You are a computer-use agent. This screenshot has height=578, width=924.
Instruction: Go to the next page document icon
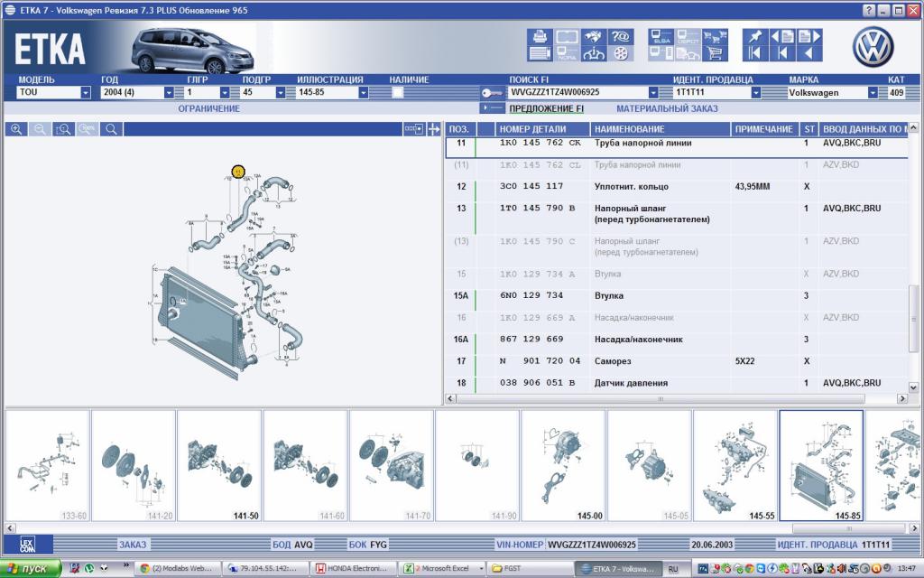coord(809,37)
